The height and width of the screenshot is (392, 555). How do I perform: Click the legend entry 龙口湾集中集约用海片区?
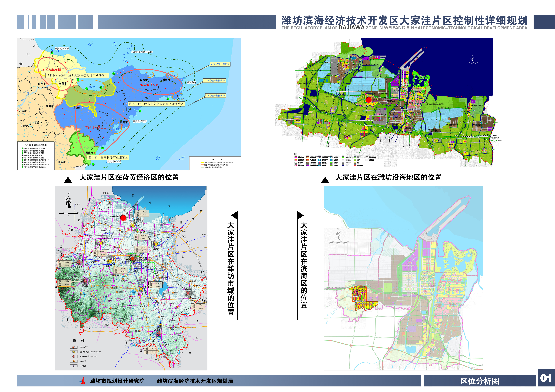[x=34, y=158]
